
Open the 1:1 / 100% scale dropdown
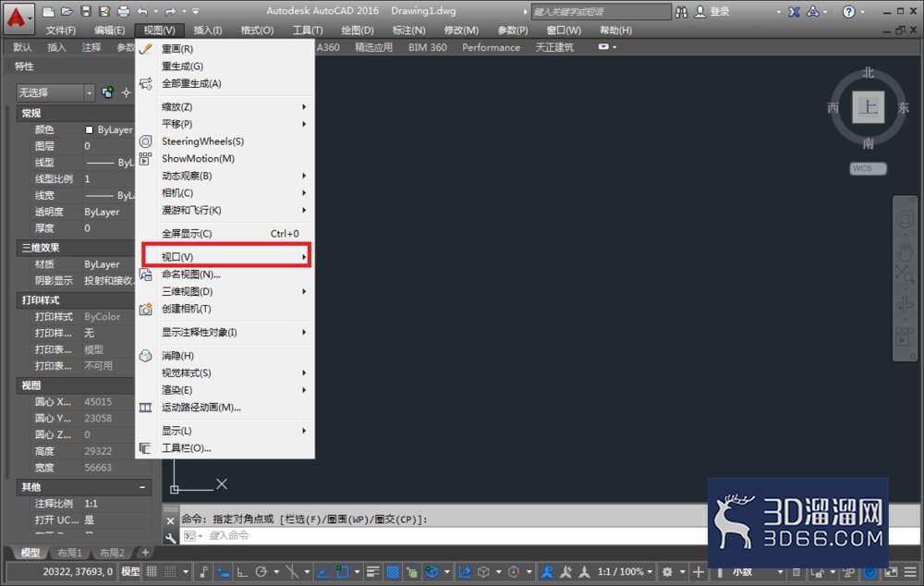pyautogui.click(x=625, y=572)
